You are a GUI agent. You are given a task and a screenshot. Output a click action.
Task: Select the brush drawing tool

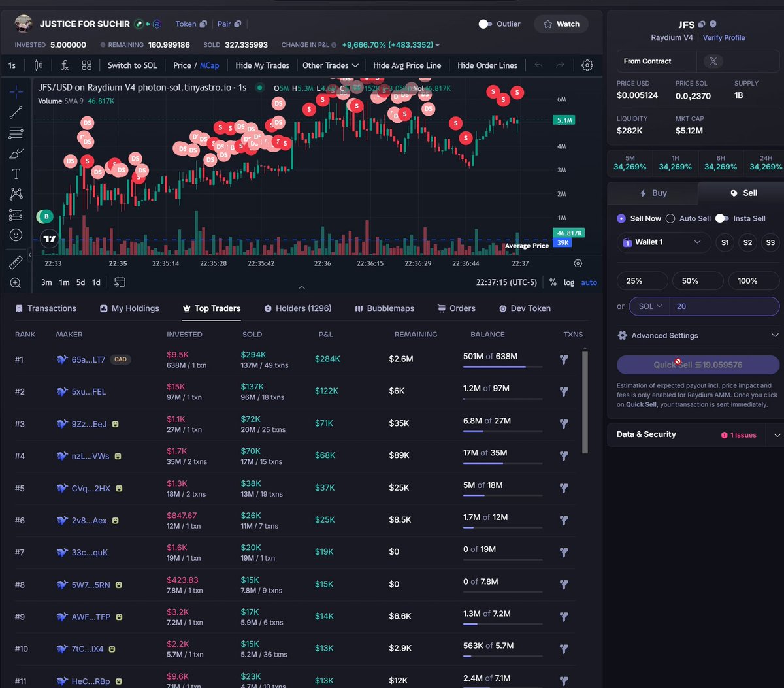click(16, 154)
